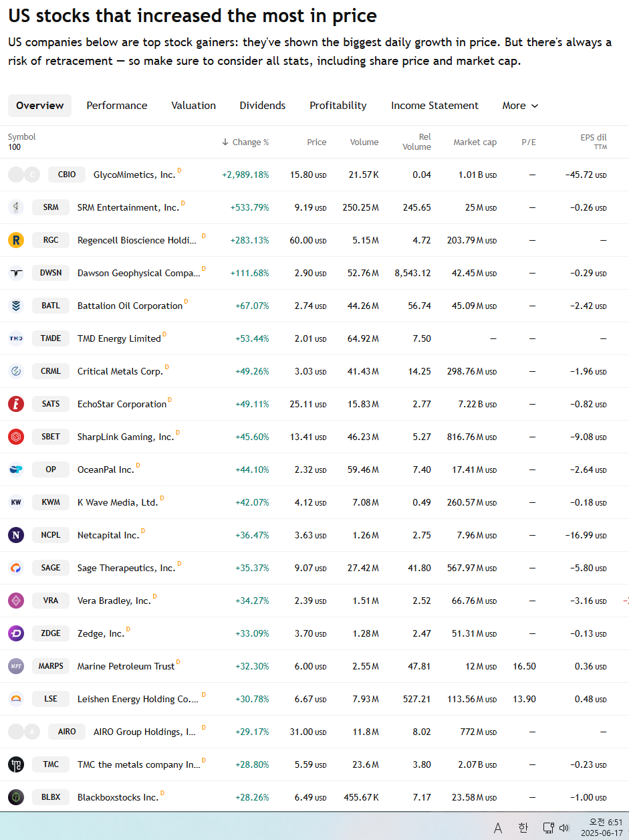Screen dimensions: 629x840
Task: Open the SATS ticker badge
Action: click(51, 404)
